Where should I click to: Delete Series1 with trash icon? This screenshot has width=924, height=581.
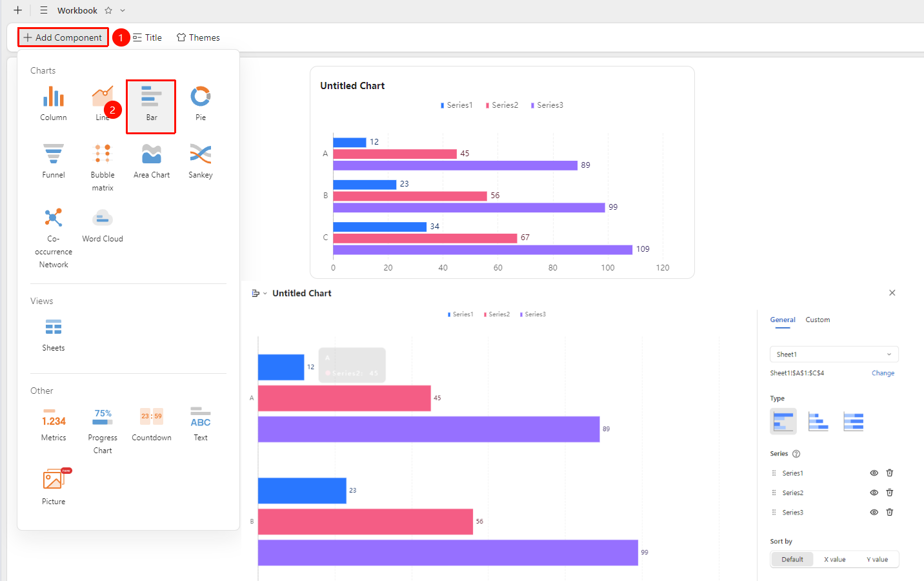point(889,473)
